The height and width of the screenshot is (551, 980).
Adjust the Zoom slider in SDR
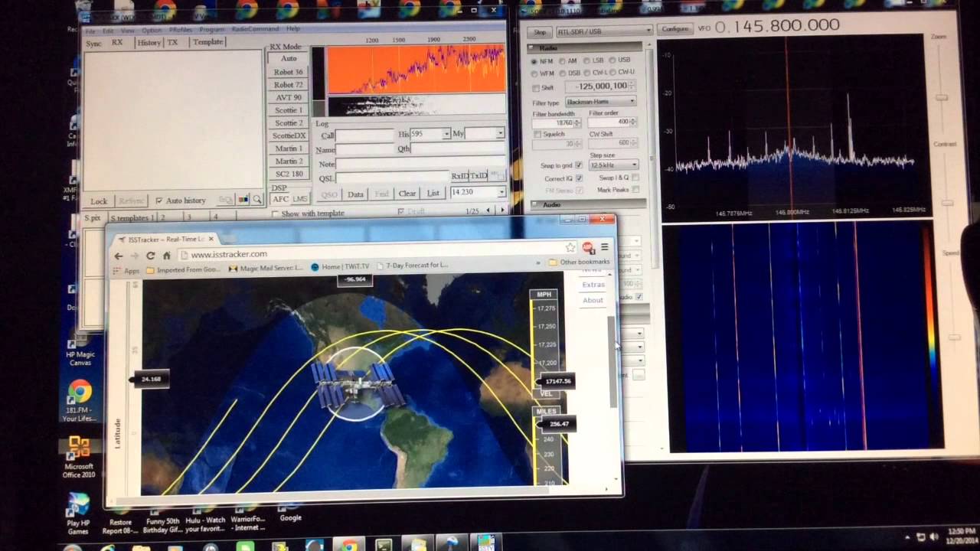point(941,97)
